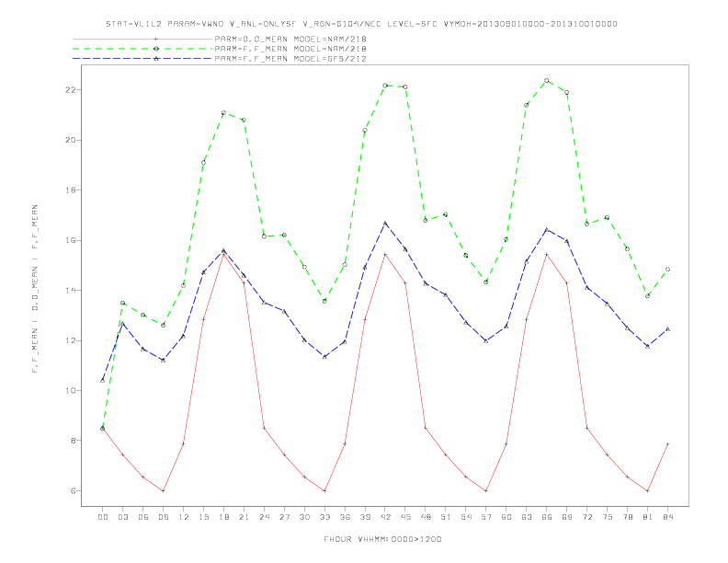Select legend entry PARM=F.F_MEAN MODEL=GFS/212
The image size is (728, 563).
tap(290, 59)
